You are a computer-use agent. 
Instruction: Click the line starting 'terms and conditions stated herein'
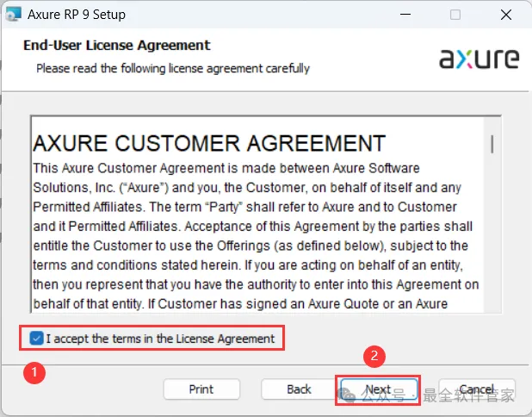[248, 265]
